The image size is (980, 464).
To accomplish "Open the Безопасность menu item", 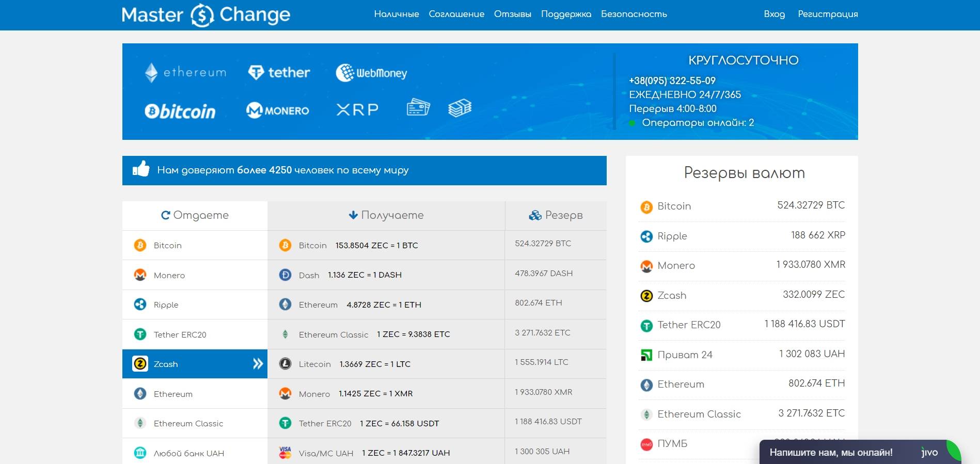I will point(634,14).
